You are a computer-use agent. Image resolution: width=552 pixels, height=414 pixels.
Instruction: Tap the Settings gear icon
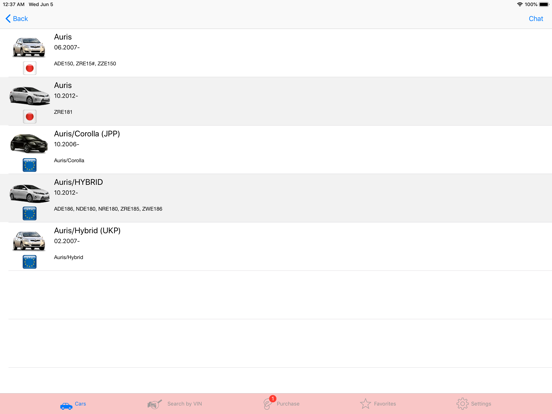(462, 404)
